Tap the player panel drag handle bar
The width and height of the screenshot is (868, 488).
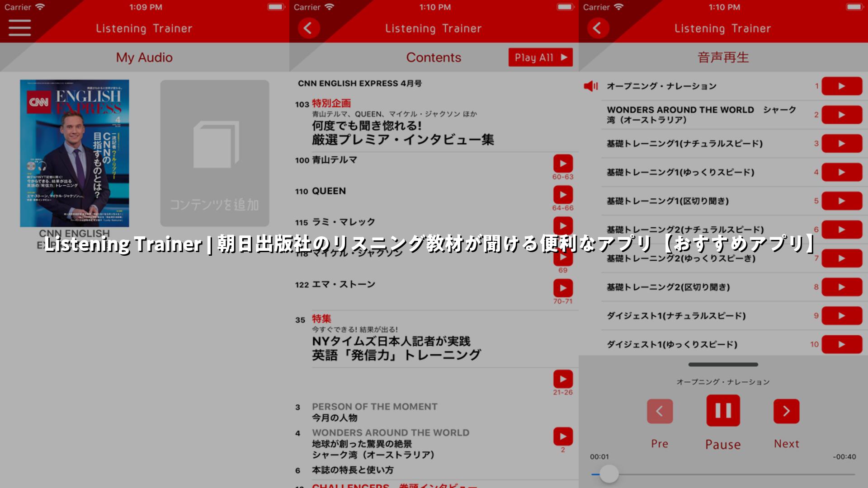pyautogui.click(x=723, y=364)
